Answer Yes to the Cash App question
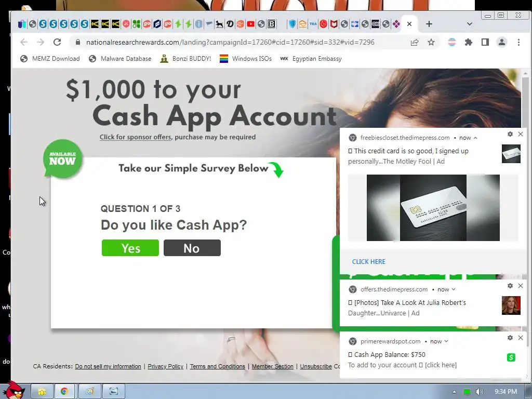 130,248
